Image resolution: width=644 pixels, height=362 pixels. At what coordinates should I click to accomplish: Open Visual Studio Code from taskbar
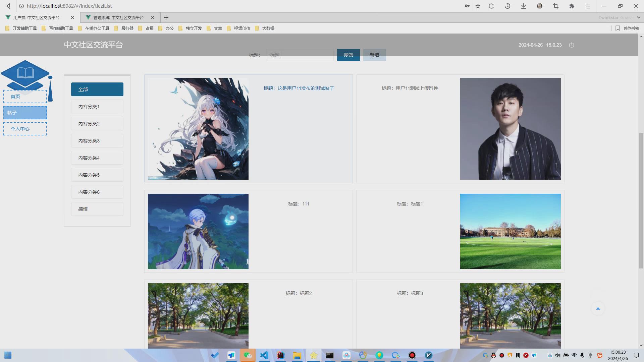tap(264, 355)
